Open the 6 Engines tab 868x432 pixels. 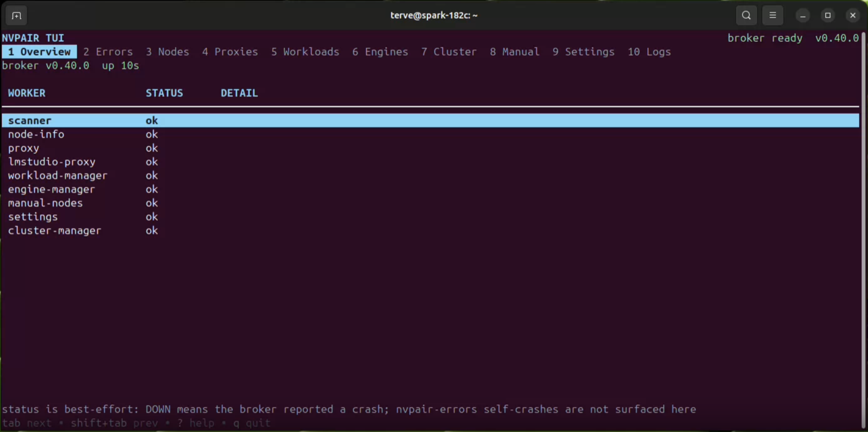(380, 52)
